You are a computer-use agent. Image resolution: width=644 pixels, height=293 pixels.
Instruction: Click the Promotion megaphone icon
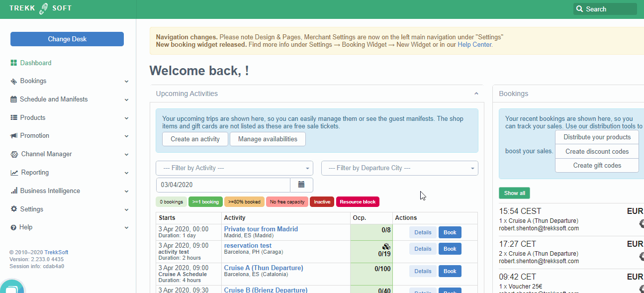(14, 136)
